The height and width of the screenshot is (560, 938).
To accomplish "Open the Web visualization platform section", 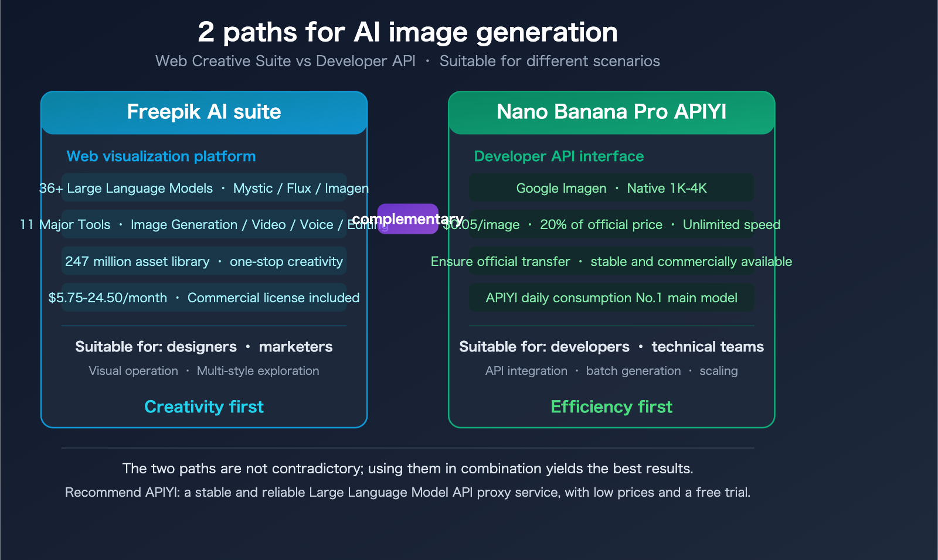I will click(x=161, y=156).
